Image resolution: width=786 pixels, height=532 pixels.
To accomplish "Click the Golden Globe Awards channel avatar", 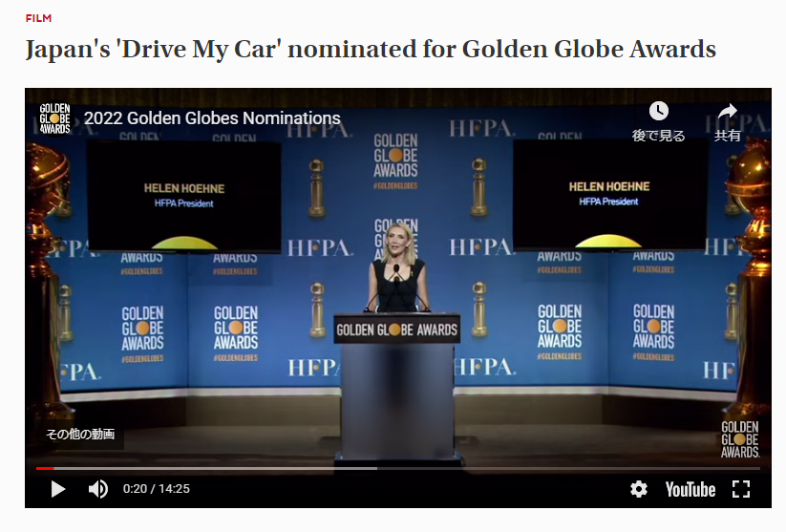I will pyautogui.click(x=55, y=118).
